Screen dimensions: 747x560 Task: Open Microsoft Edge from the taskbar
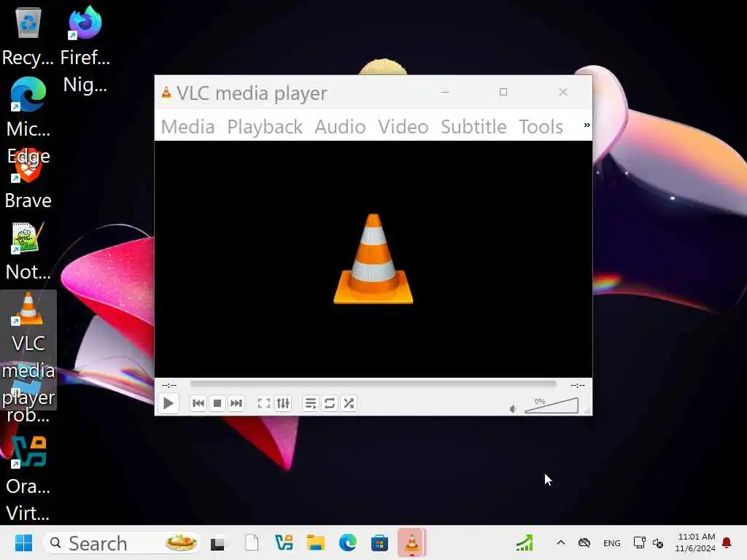[x=348, y=542]
